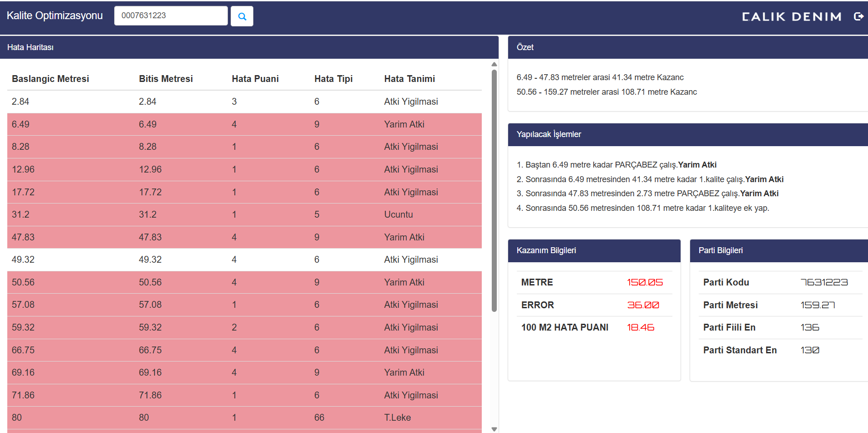Select the row starting at 2.84
The width and height of the screenshot is (868, 433).
point(244,102)
